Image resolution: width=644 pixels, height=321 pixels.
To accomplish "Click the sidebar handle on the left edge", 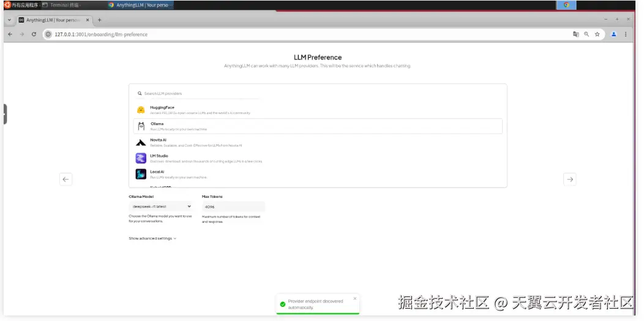I will click(5, 114).
